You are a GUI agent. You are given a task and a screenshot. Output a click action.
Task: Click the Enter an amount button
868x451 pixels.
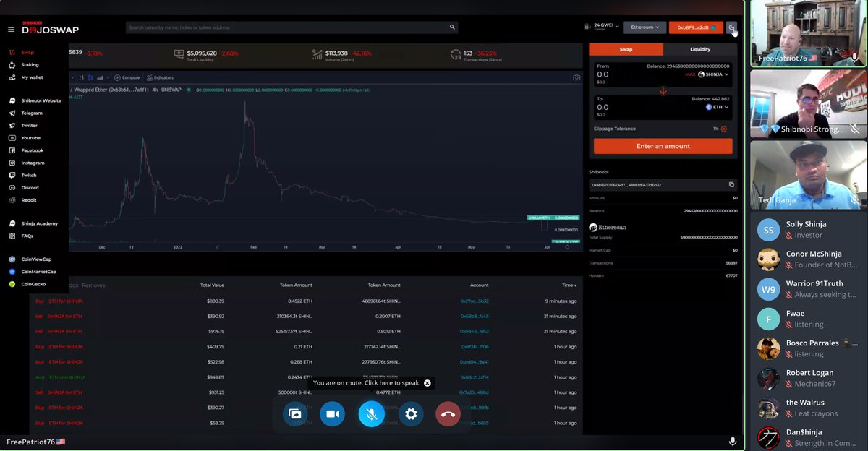[x=663, y=146]
